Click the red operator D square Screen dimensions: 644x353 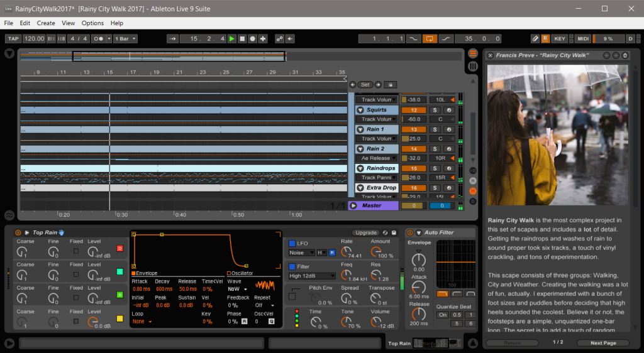120,249
